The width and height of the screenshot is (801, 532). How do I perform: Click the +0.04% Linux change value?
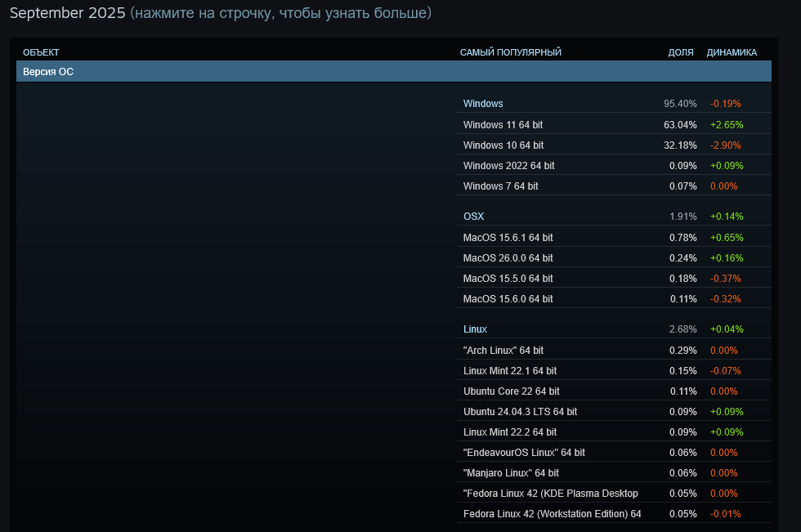click(x=727, y=329)
